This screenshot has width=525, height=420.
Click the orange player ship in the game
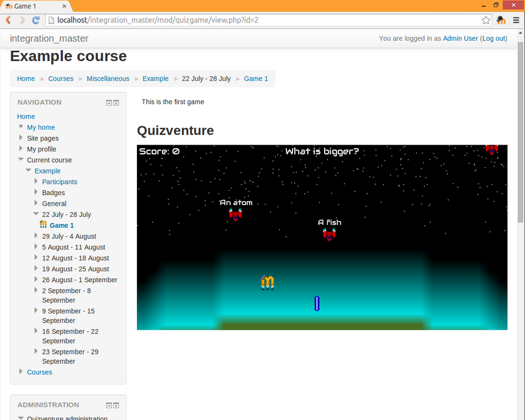(x=268, y=282)
